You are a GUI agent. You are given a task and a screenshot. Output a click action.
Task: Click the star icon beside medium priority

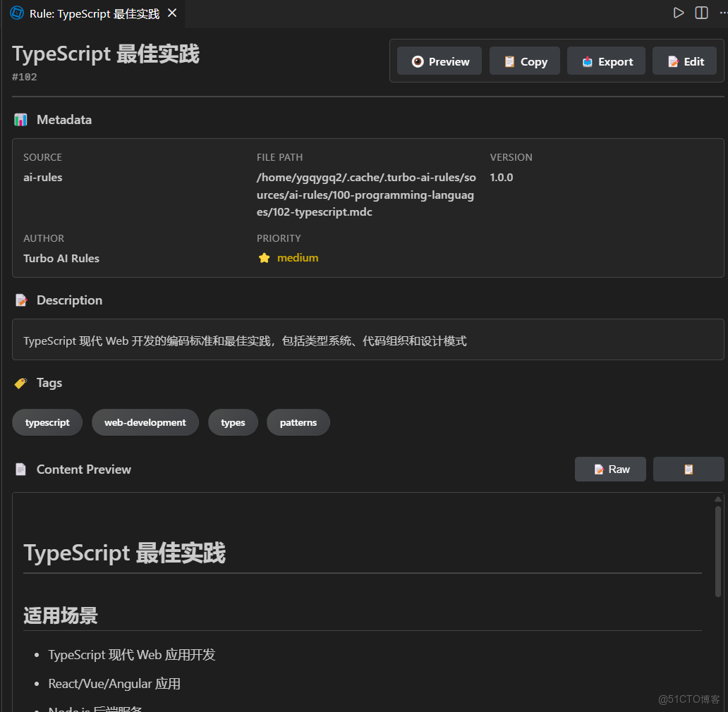[265, 257]
